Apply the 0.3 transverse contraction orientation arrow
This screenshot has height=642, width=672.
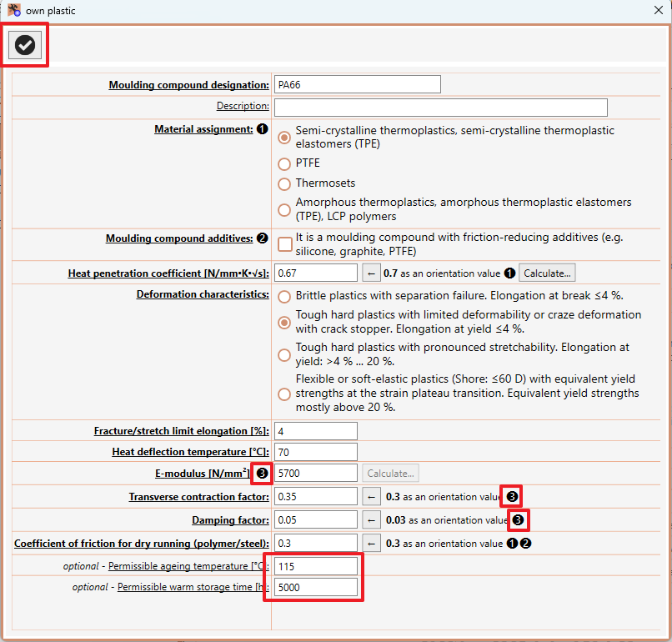pyautogui.click(x=371, y=497)
